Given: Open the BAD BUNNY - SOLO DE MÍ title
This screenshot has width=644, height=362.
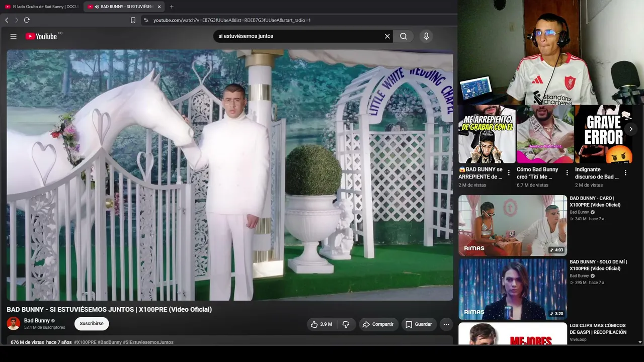Looking at the screenshot, I should [598, 265].
